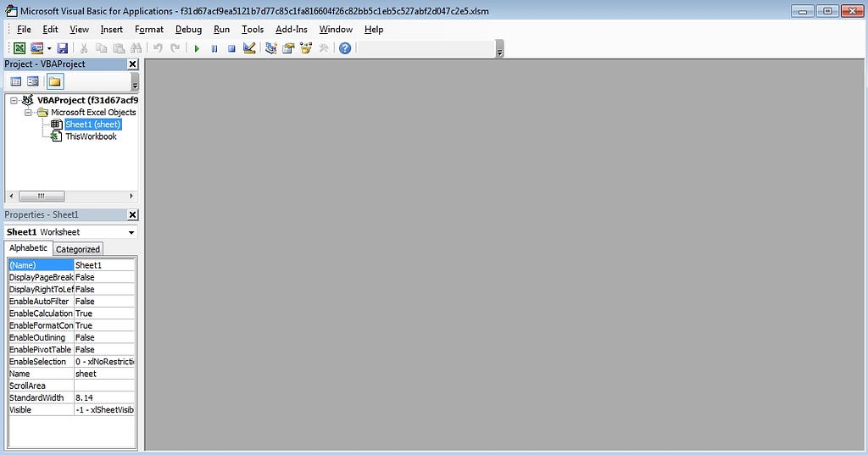Click View Object icon in Project panel
Viewport: 868px width, 455px height.
click(x=33, y=81)
